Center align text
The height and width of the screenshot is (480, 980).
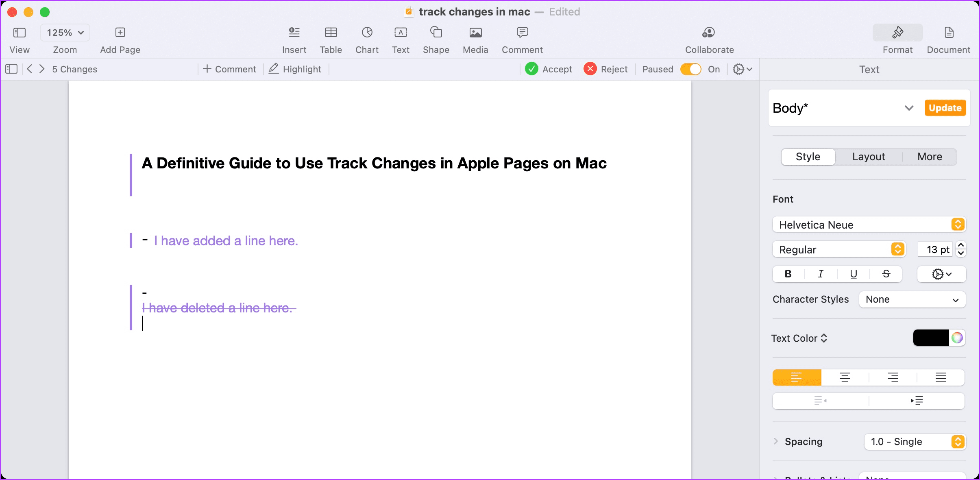[x=845, y=377]
